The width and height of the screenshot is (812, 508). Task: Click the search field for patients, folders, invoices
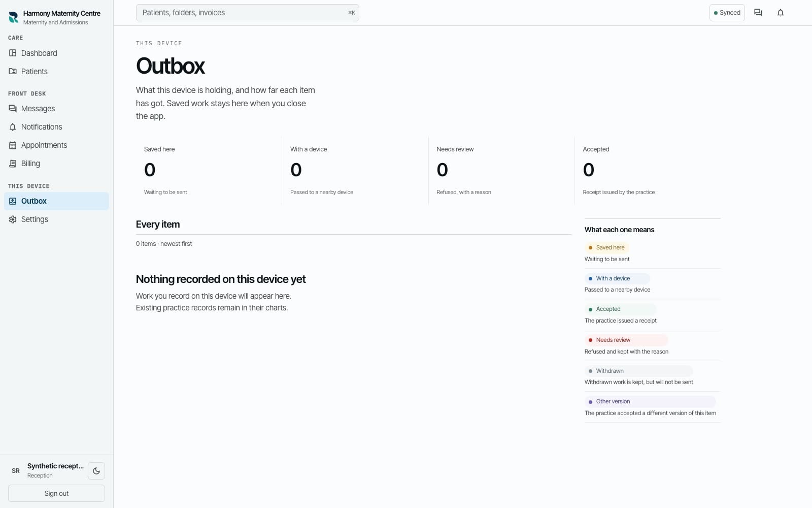coord(248,13)
